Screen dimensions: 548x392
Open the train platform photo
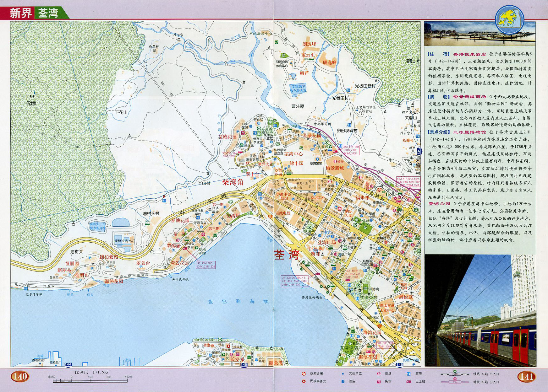coord(480,310)
